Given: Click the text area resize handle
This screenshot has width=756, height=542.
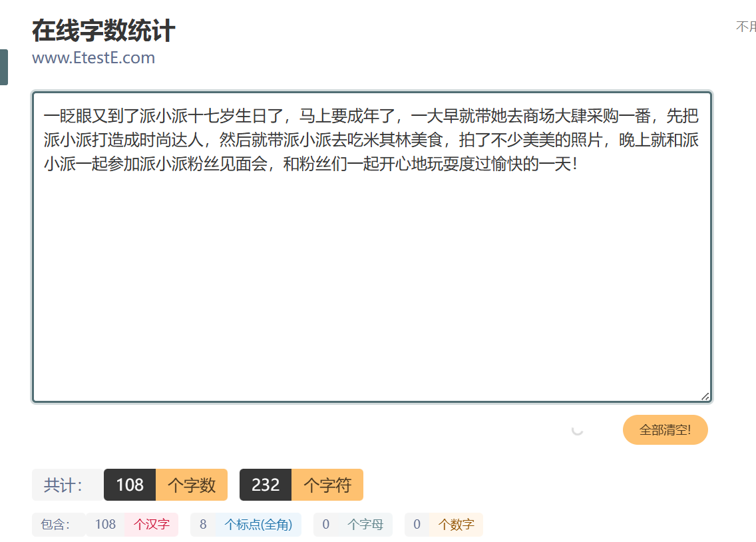Looking at the screenshot, I should [x=705, y=396].
